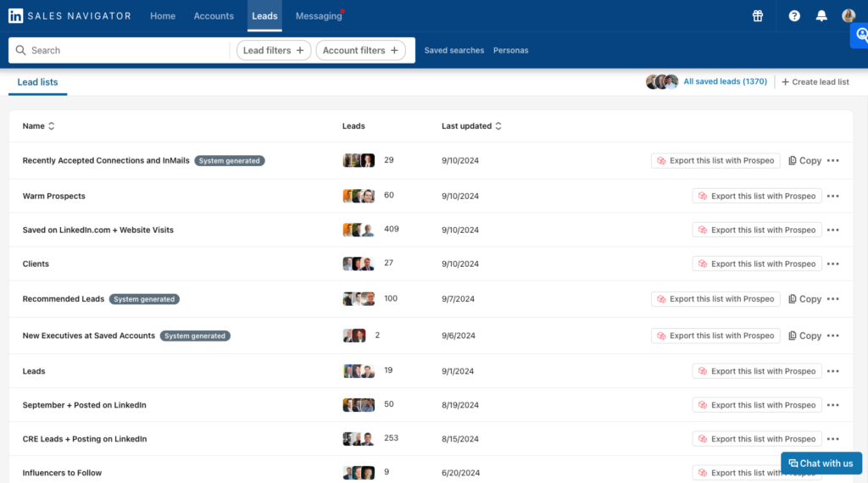
Task: Click the blue search extension icon
Action: (860, 36)
